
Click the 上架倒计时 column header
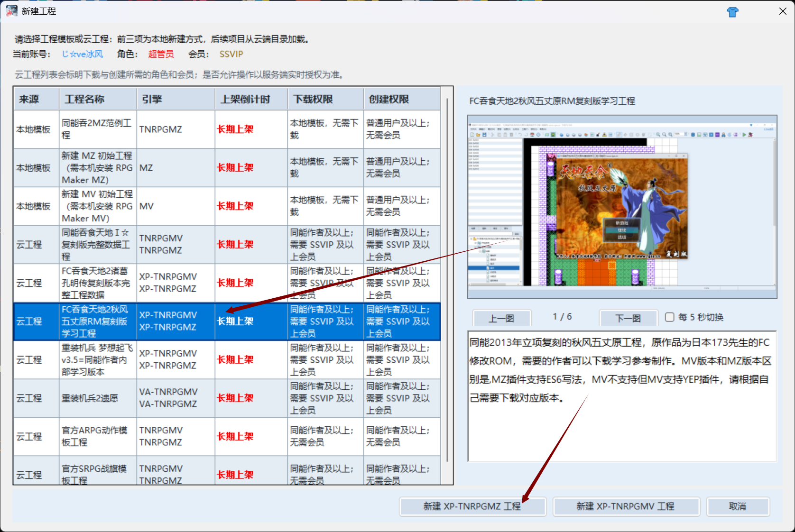tap(251, 99)
